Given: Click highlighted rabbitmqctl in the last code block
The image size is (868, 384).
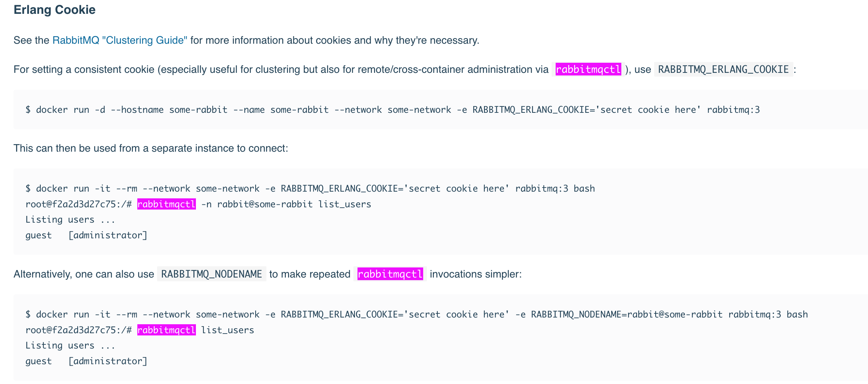Looking at the screenshot, I should click(166, 330).
